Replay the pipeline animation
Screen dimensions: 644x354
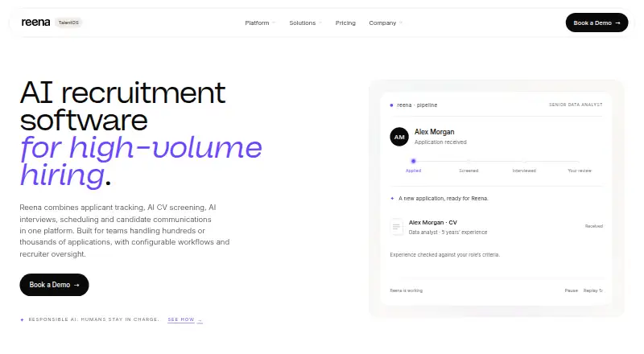pyautogui.click(x=592, y=290)
